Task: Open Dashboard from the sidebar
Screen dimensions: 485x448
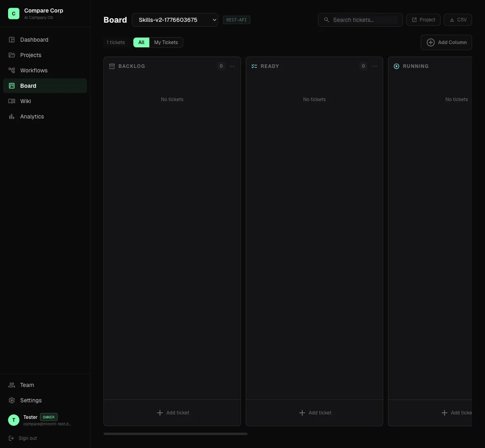Action: [x=45, y=40]
